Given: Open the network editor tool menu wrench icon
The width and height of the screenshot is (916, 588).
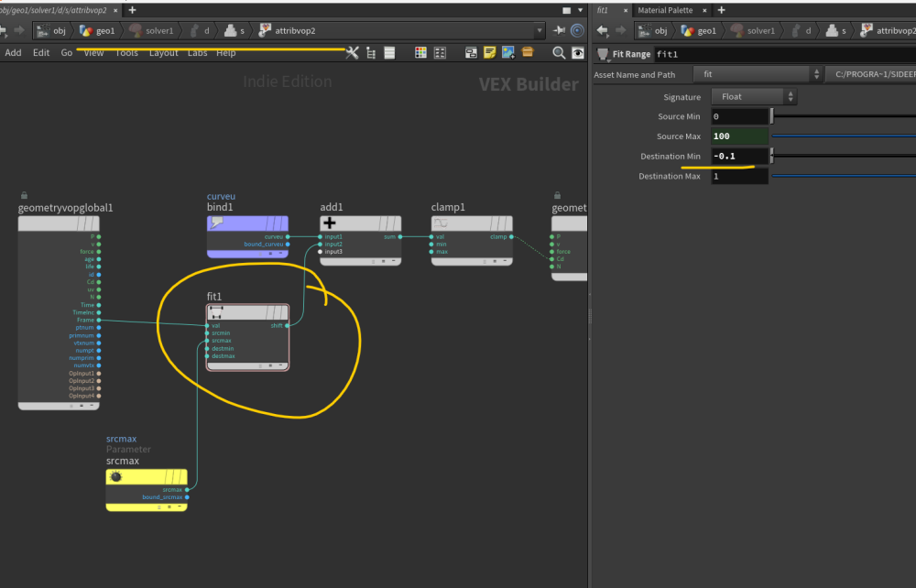Looking at the screenshot, I should point(353,53).
